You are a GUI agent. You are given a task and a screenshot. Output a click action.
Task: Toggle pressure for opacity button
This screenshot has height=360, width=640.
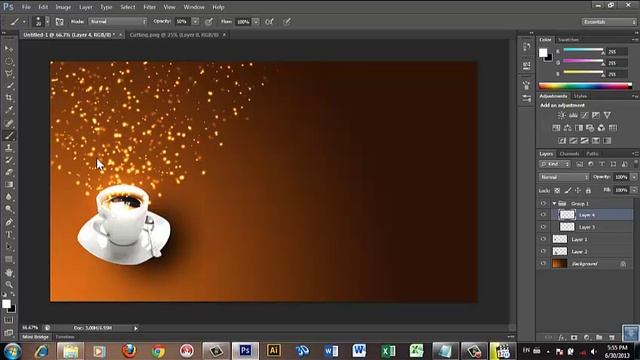pos(209,22)
